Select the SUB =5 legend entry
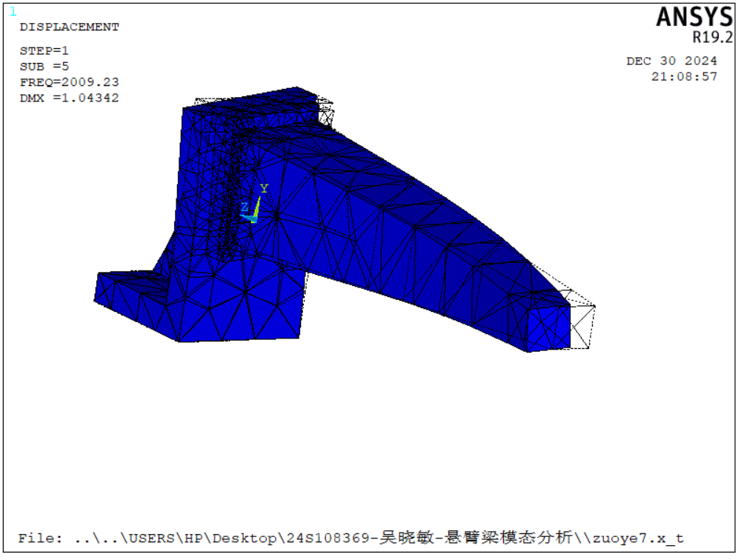 [x=44, y=66]
